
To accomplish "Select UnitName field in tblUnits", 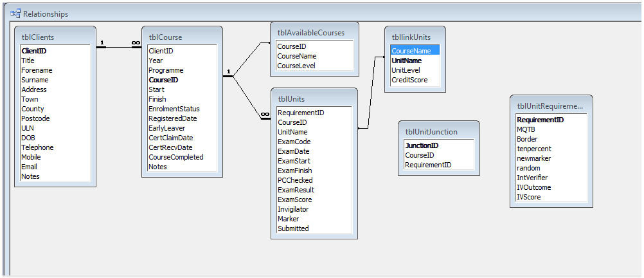I will click(x=314, y=132).
